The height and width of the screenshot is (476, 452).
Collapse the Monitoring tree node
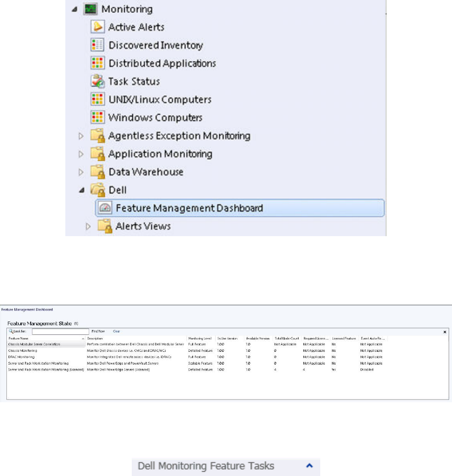[x=75, y=10]
